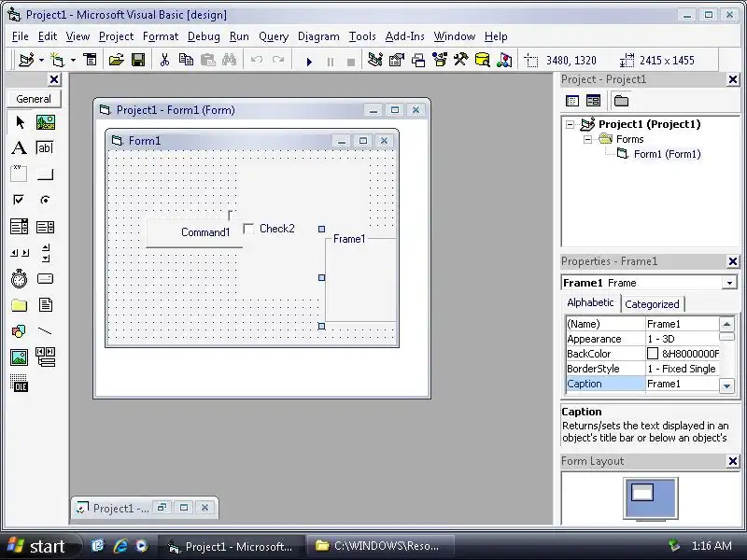Save the project with toolbar icon
This screenshot has width=747, height=560.
pyautogui.click(x=138, y=60)
